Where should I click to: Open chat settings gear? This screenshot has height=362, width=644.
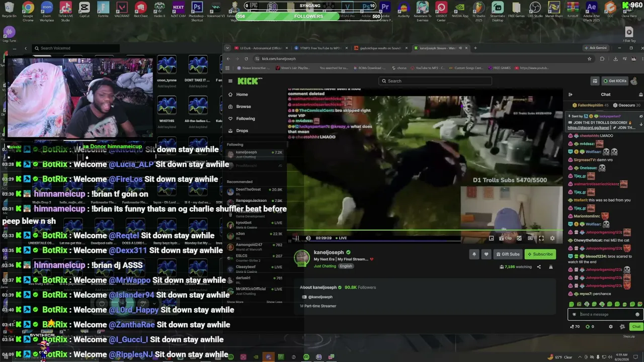611,327
